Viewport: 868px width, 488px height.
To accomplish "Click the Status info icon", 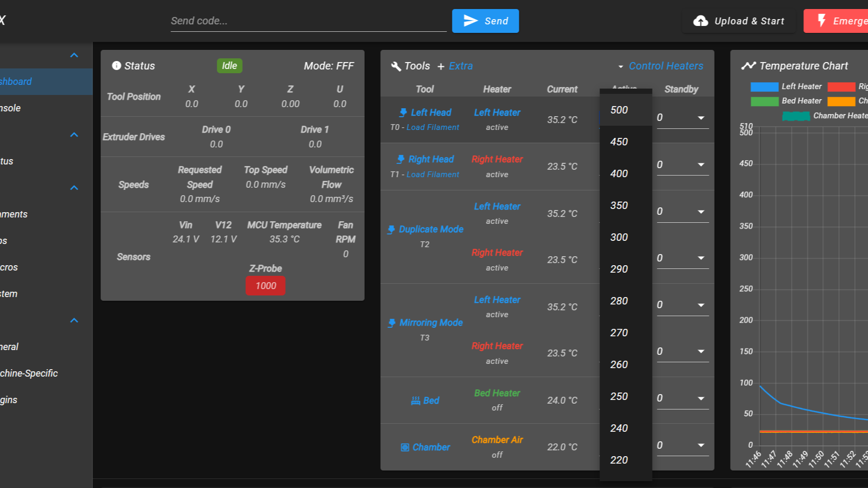I will pos(116,65).
